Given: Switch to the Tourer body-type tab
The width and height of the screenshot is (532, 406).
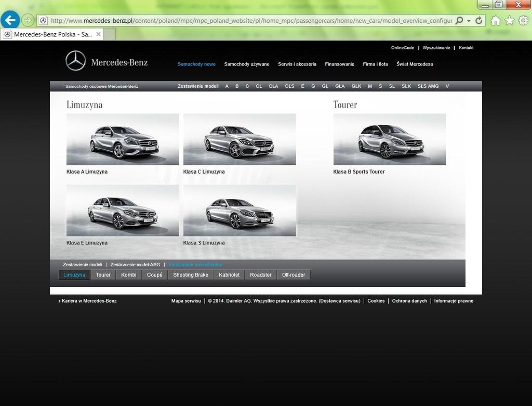Looking at the screenshot, I should (x=103, y=275).
